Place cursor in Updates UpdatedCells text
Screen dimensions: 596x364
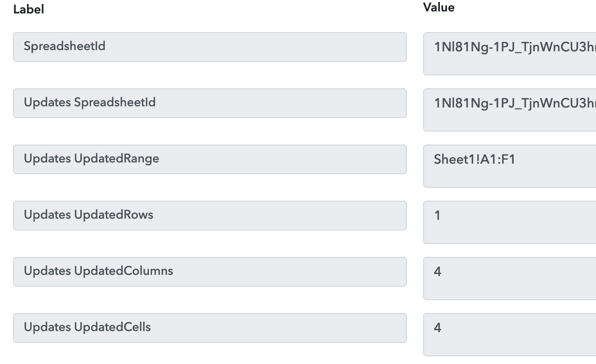tap(87, 327)
